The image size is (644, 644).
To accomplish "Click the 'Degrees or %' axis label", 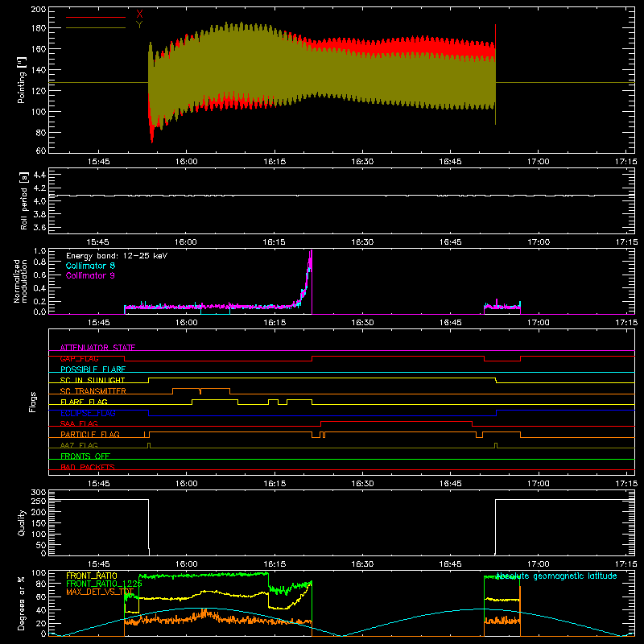I will click(x=22, y=603).
